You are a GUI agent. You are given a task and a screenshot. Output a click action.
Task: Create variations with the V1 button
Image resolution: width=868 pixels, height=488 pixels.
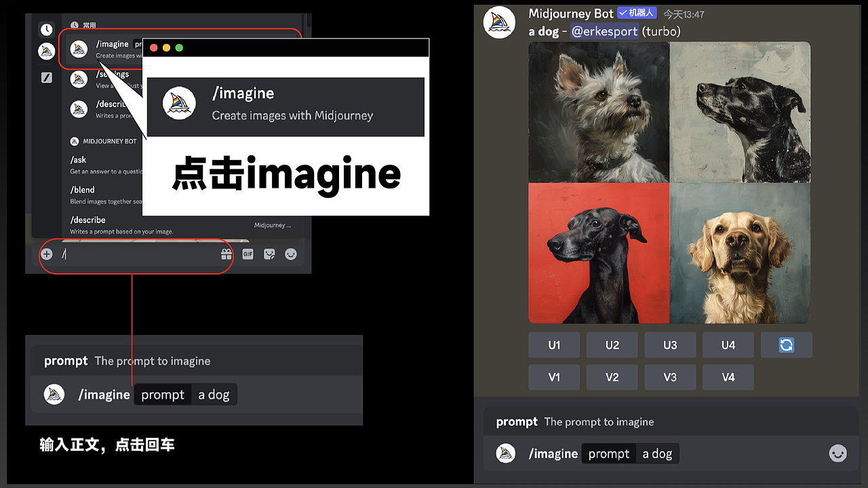pyautogui.click(x=554, y=377)
